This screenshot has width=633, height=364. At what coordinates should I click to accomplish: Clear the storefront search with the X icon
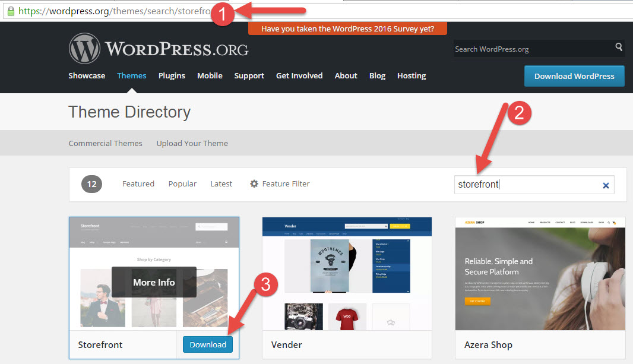click(606, 185)
